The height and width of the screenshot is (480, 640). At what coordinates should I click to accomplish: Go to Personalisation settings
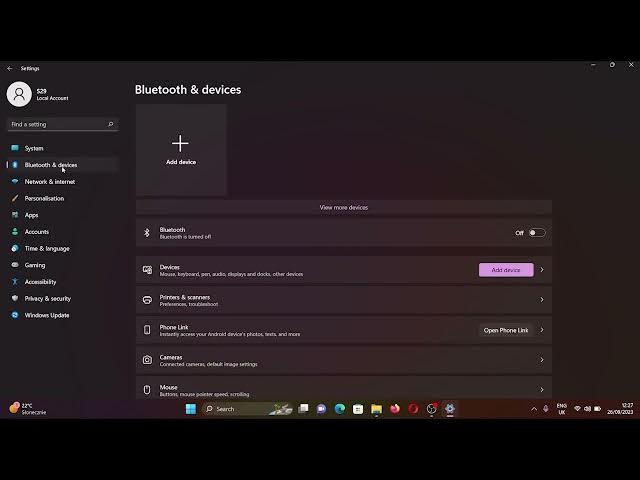(x=63, y=198)
